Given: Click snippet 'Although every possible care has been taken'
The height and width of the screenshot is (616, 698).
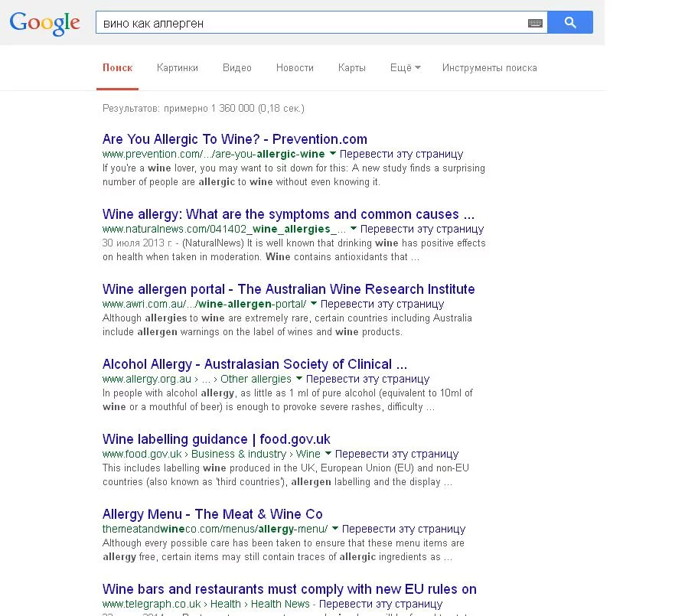Looking at the screenshot, I should point(201,543).
